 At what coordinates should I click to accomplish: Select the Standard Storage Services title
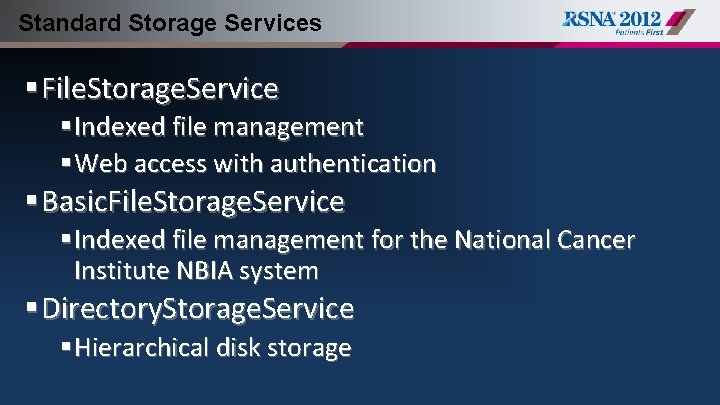[x=170, y=23]
